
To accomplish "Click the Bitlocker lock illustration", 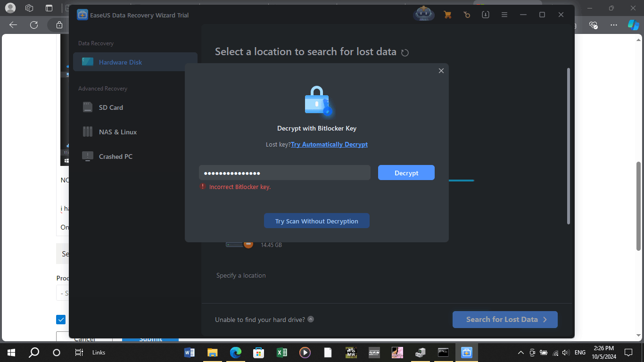I will pyautogui.click(x=318, y=101).
